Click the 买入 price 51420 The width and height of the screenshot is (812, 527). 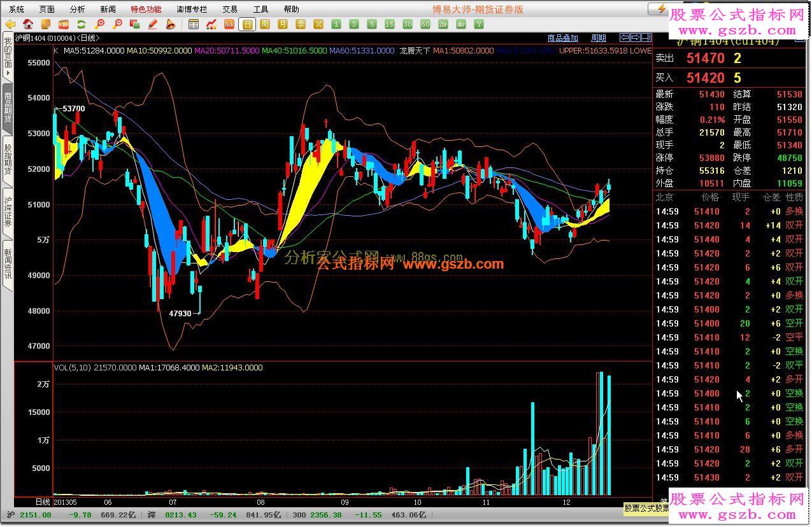pyautogui.click(x=705, y=78)
